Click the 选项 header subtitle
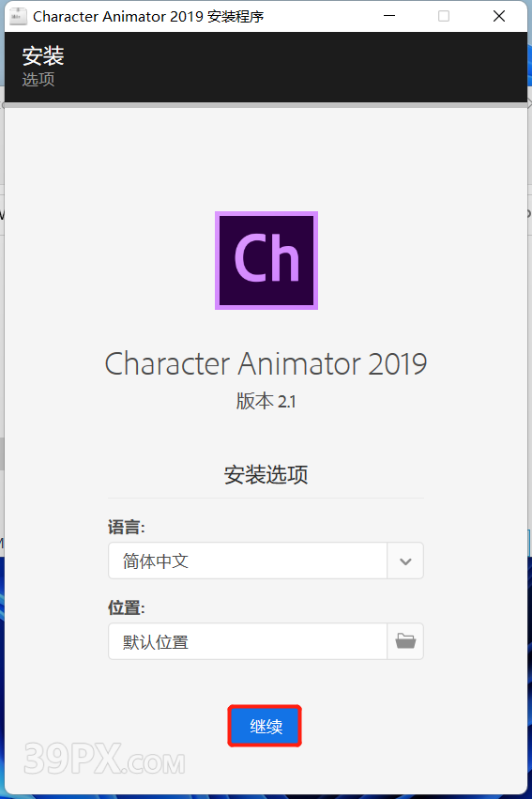 (x=38, y=79)
